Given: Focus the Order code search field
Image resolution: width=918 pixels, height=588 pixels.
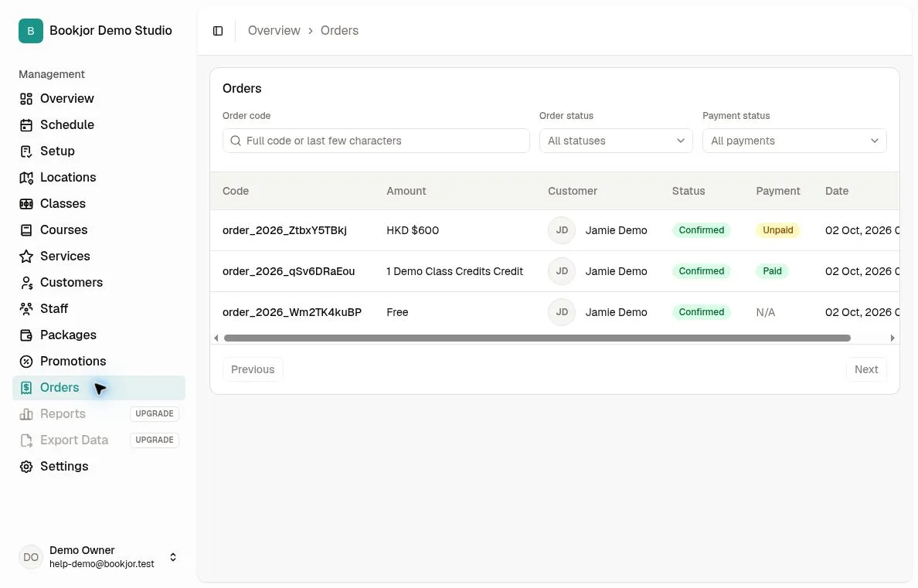Looking at the screenshot, I should 376,141.
